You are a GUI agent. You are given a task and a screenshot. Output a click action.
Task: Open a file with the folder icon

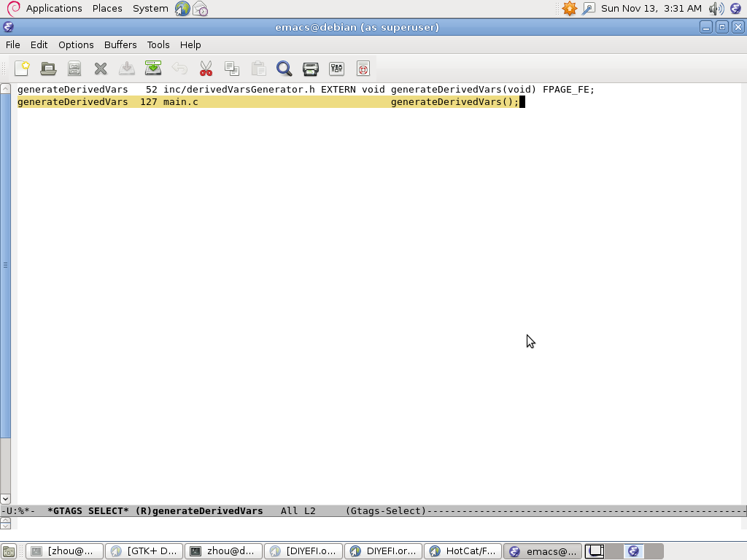coord(48,69)
